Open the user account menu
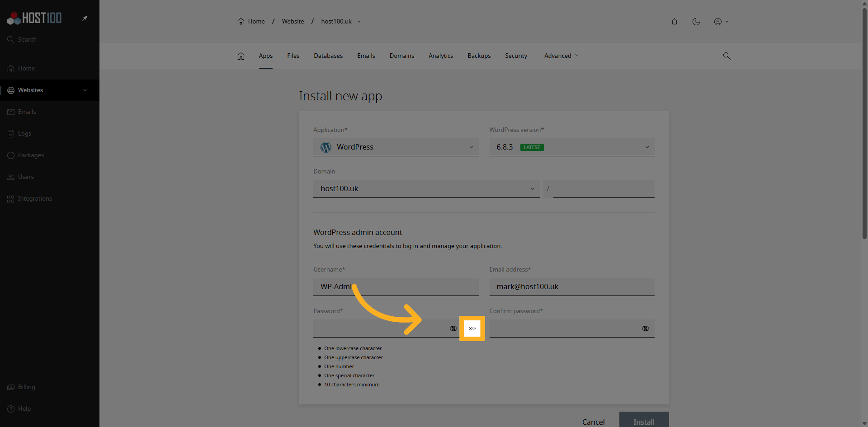 click(x=721, y=22)
